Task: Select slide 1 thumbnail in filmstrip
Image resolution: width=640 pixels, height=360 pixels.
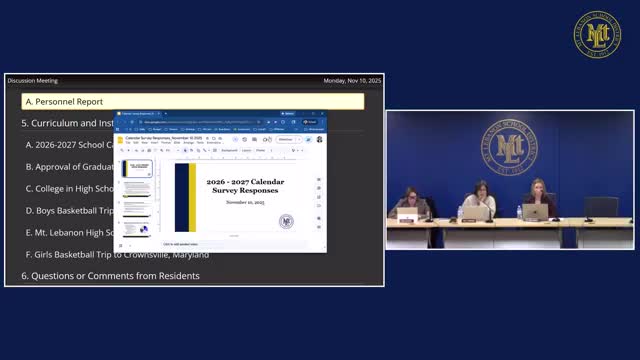Action: coord(137,168)
